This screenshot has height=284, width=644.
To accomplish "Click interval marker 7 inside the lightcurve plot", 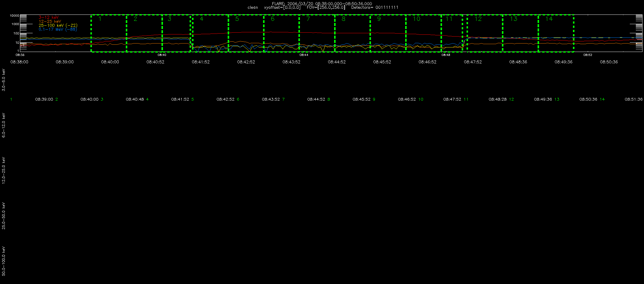I will [x=308, y=19].
